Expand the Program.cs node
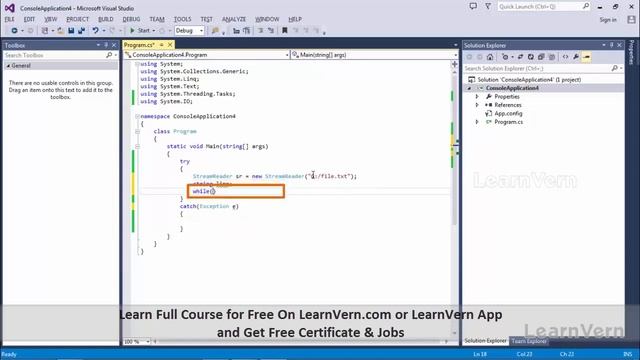The image size is (640, 360). pyautogui.click(x=477, y=122)
